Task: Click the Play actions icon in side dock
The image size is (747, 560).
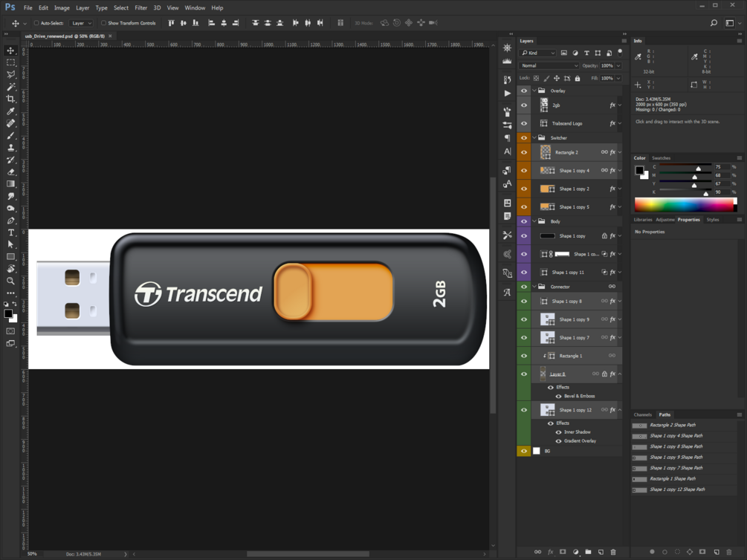Action: coord(508,94)
